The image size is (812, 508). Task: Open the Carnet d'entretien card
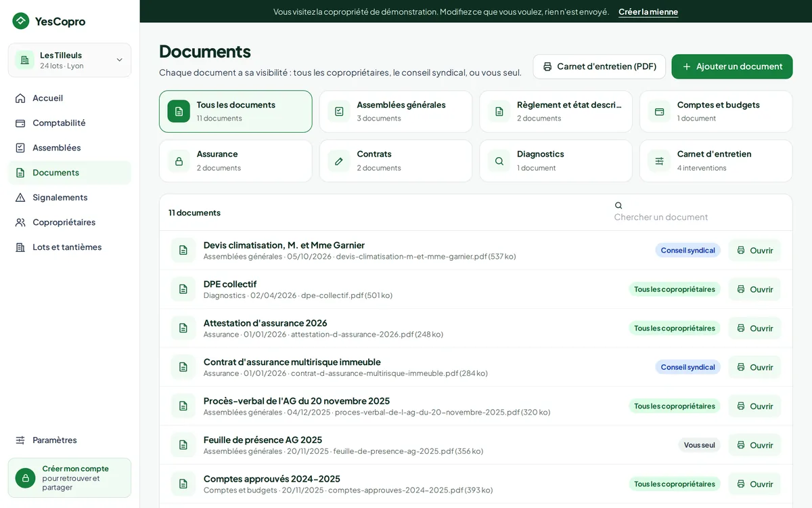[716, 161]
